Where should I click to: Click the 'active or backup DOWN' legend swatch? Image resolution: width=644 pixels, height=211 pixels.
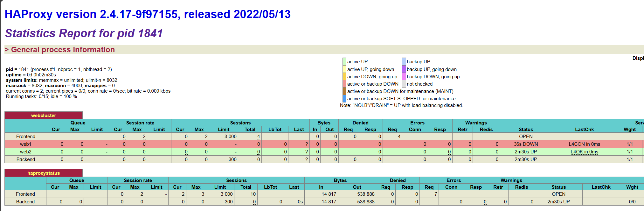click(x=344, y=84)
